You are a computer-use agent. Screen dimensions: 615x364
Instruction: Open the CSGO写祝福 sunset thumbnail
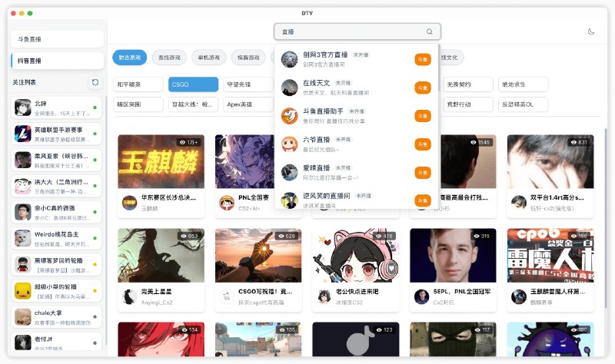click(258, 256)
